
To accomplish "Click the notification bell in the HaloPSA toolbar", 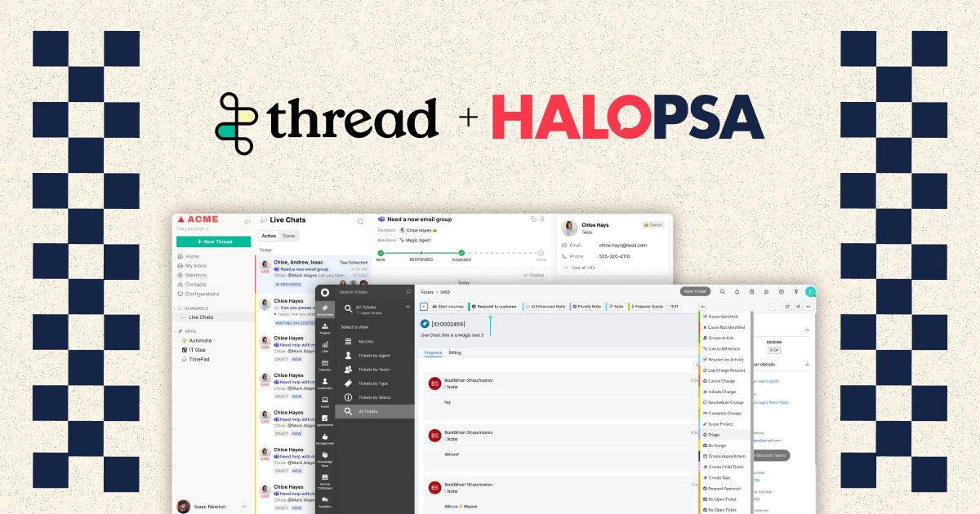I will click(x=737, y=291).
